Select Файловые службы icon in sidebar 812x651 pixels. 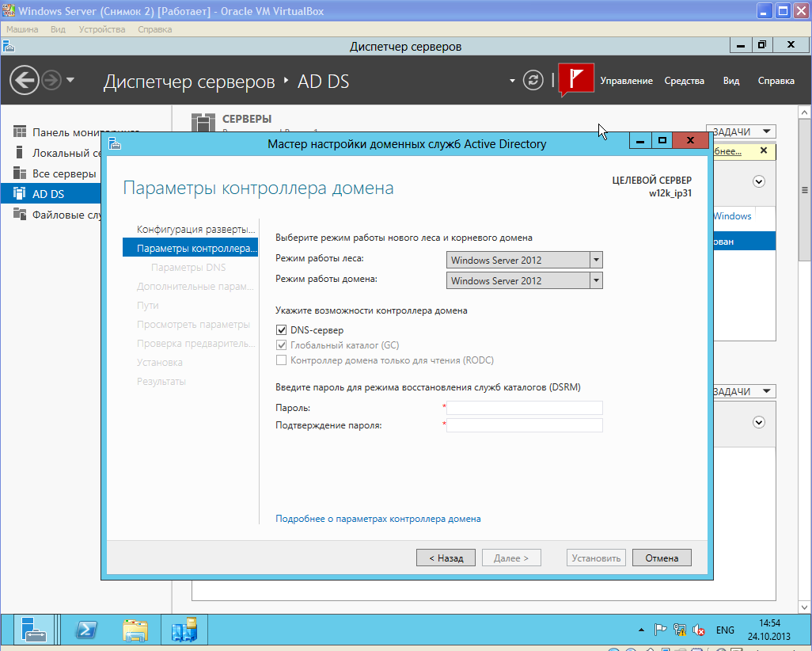pyautogui.click(x=20, y=214)
